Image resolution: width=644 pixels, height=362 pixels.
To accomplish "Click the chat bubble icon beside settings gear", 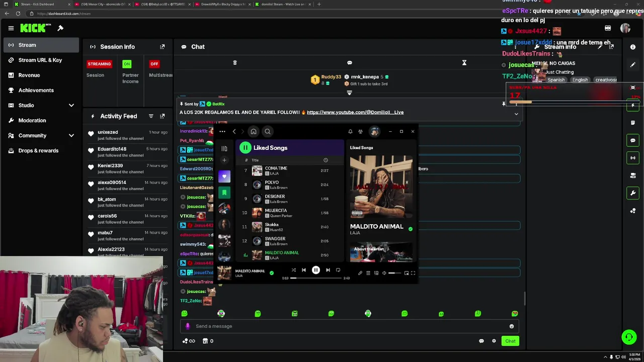I will (481, 341).
